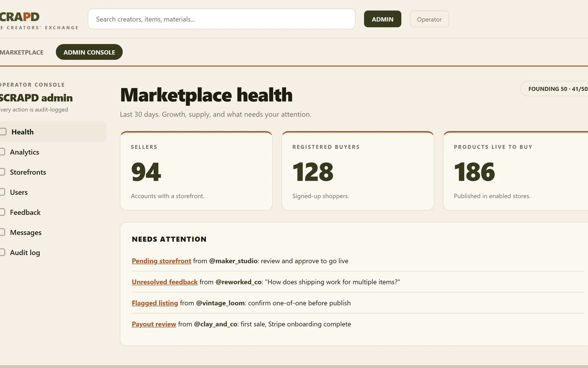Click the @clay_and_co username
The height and width of the screenshot is (368, 588).
[x=216, y=324]
